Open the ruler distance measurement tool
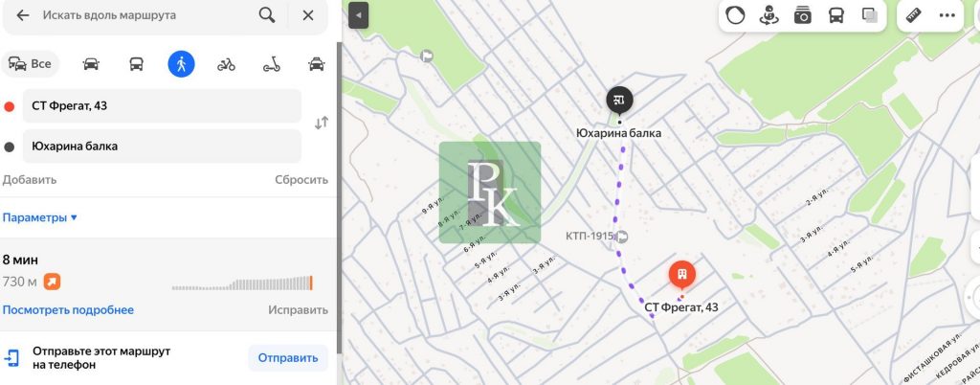This screenshot has height=385, width=980. (913, 15)
